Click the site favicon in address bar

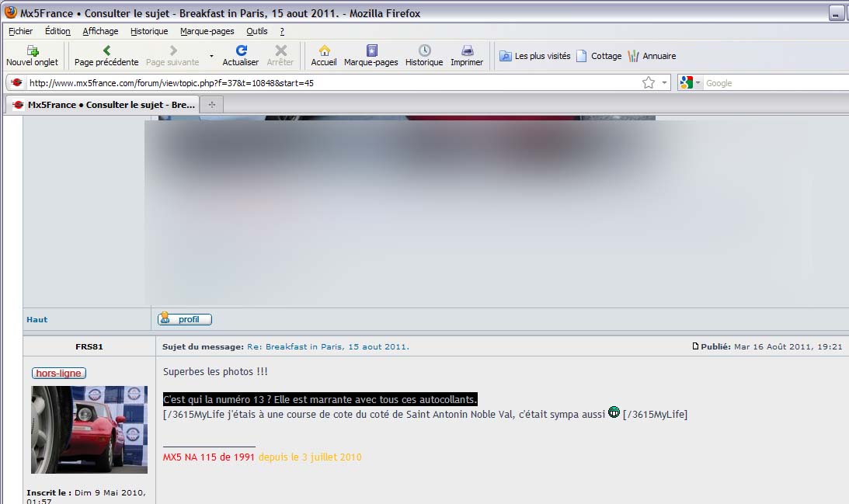[17, 83]
